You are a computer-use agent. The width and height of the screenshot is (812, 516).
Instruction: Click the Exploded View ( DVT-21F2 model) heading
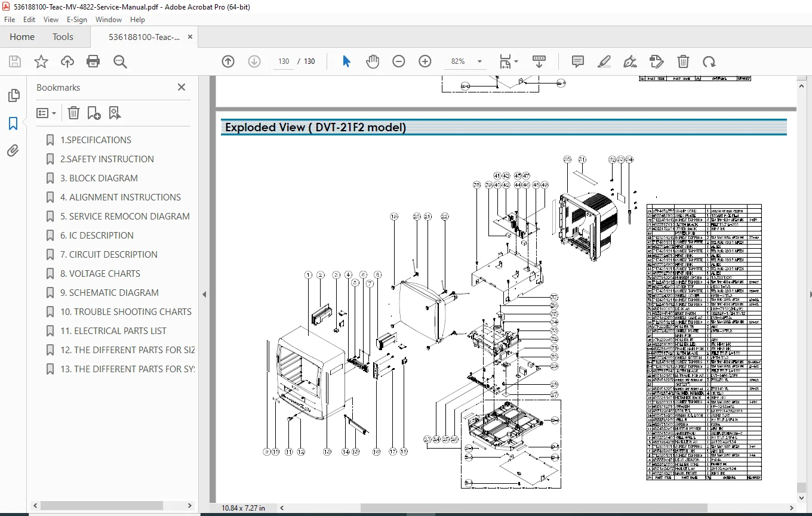[315, 127]
